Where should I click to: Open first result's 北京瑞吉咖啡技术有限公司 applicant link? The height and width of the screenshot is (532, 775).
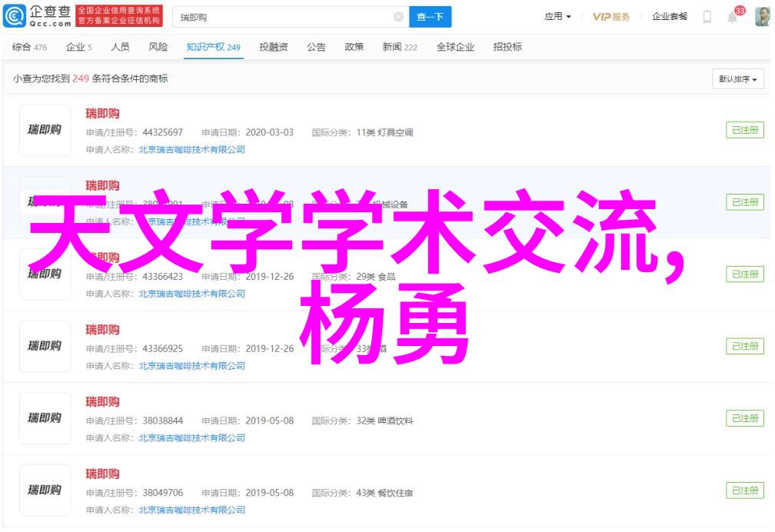pyautogui.click(x=191, y=150)
